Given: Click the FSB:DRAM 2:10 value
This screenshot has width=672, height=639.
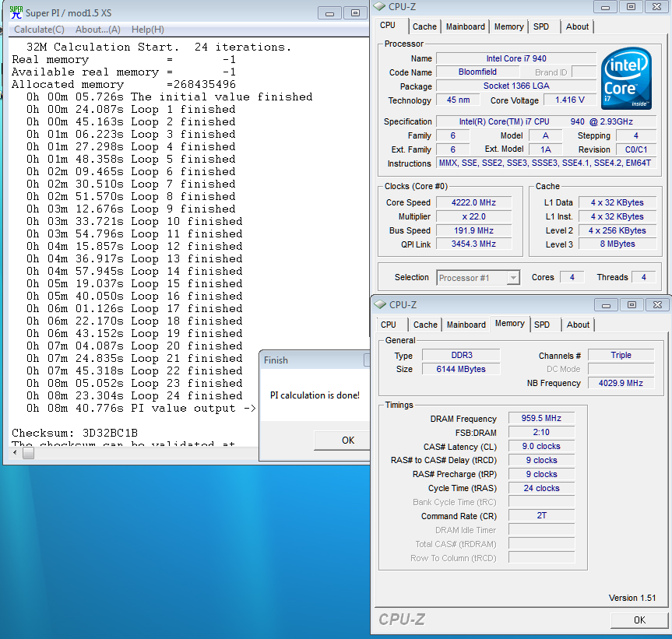Looking at the screenshot, I should pyautogui.click(x=541, y=432).
